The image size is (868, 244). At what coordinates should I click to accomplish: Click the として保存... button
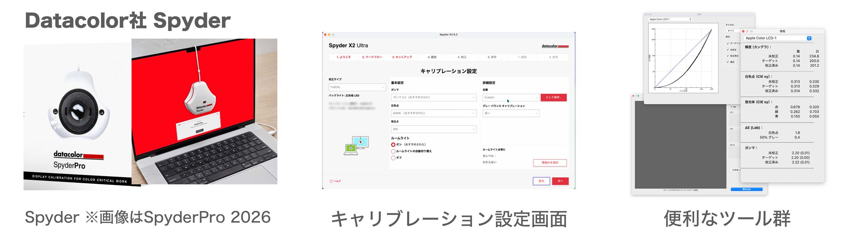click(x=554, y=97)
